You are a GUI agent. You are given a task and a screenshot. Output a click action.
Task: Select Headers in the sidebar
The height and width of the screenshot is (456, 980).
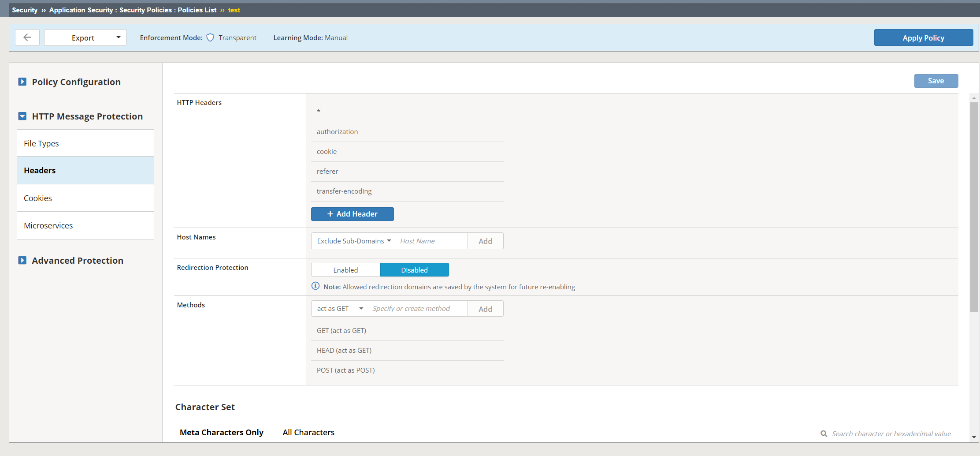tap(85, 170)
